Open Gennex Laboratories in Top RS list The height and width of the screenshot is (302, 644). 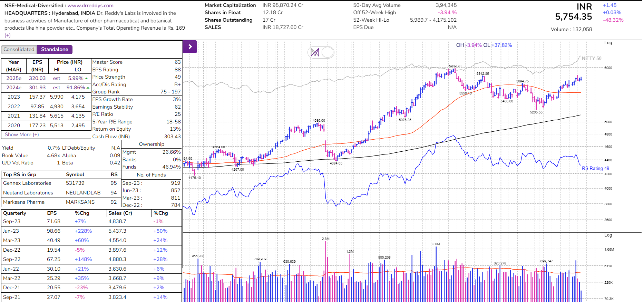(27, 183)
